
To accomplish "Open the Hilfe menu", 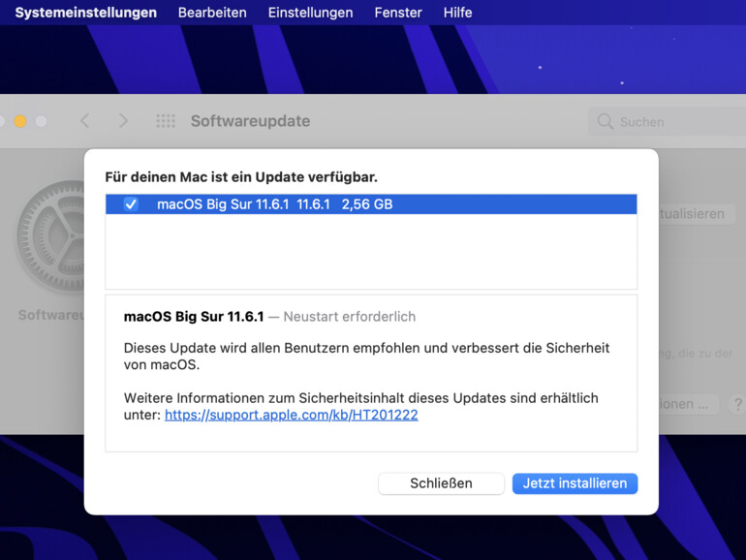I will click(x=457, y=13).
